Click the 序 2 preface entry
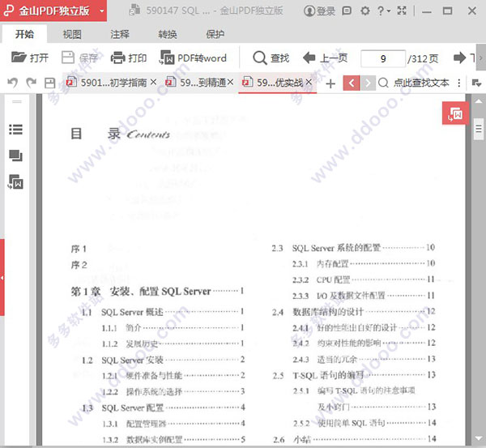The height and width of the screenshot is (448, 486). click(x=79, y=265)
